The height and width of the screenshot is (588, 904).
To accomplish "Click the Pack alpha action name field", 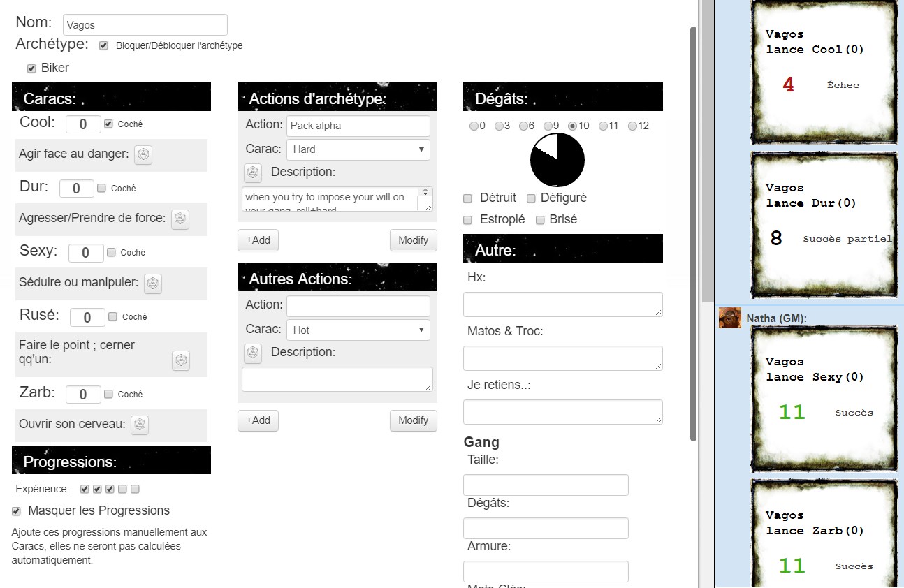I will (358, 126).
